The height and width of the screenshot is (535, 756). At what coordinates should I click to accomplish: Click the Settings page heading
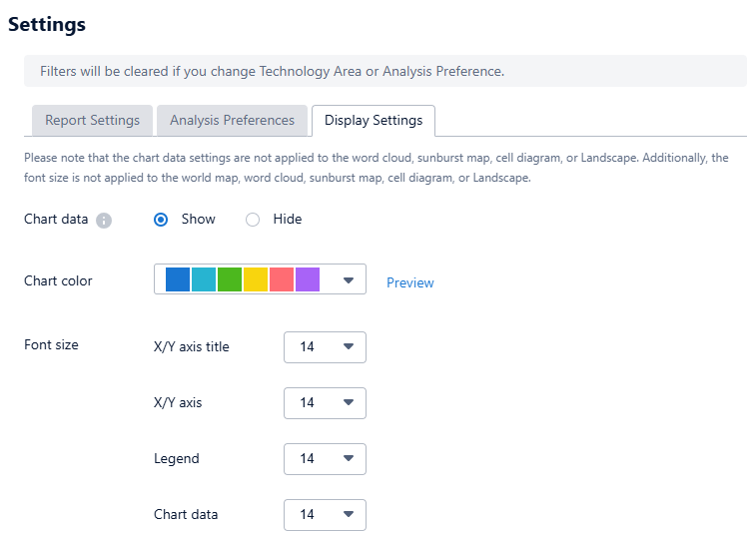point(47,25)
